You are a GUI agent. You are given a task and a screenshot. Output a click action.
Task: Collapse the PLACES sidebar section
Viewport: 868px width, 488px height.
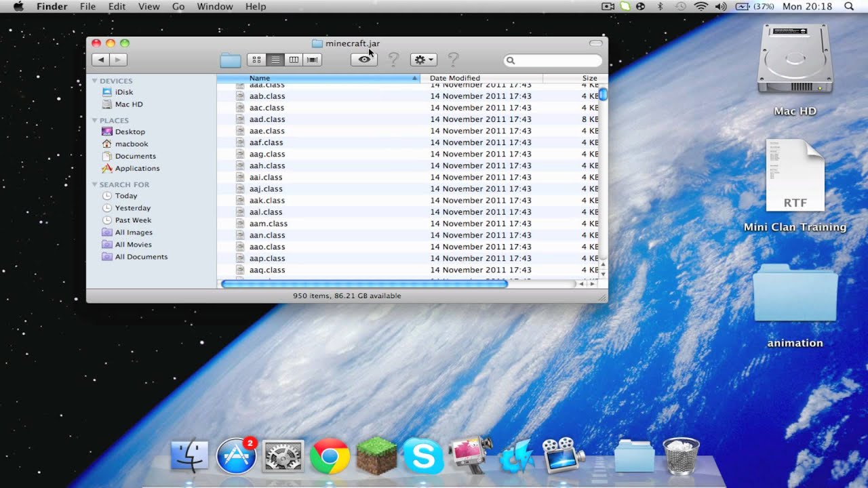coord(95,121)
